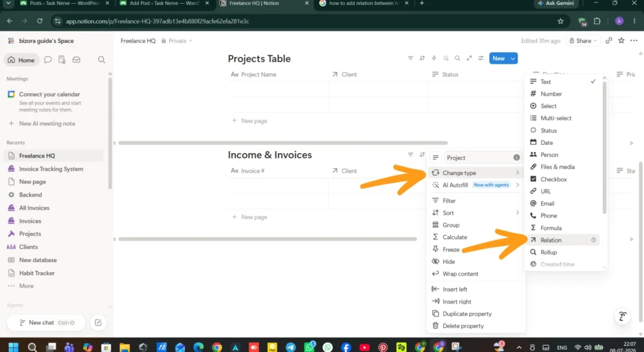Click Projects Table automations lightning icon
This screenshot has height=352, width=644.
(434, 59)
